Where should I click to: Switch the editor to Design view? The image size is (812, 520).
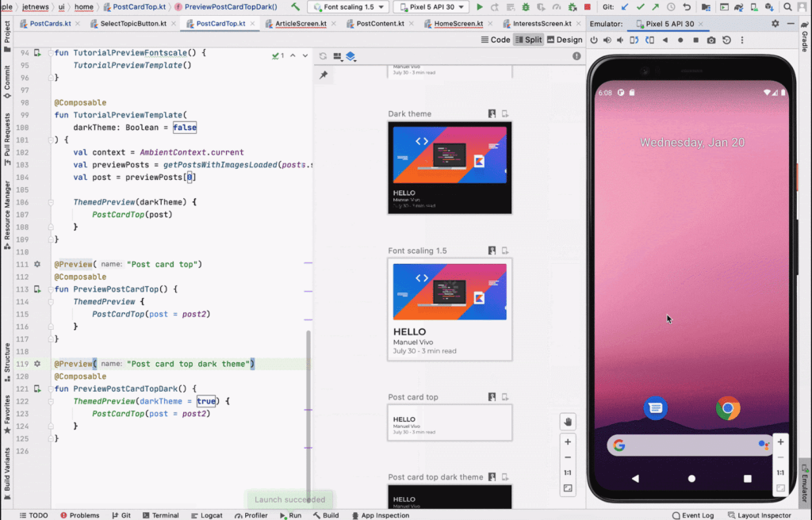(565, 39)
